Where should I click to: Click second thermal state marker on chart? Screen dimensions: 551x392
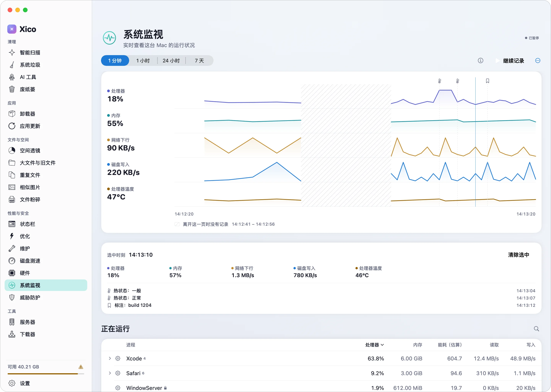coord(457,81)
